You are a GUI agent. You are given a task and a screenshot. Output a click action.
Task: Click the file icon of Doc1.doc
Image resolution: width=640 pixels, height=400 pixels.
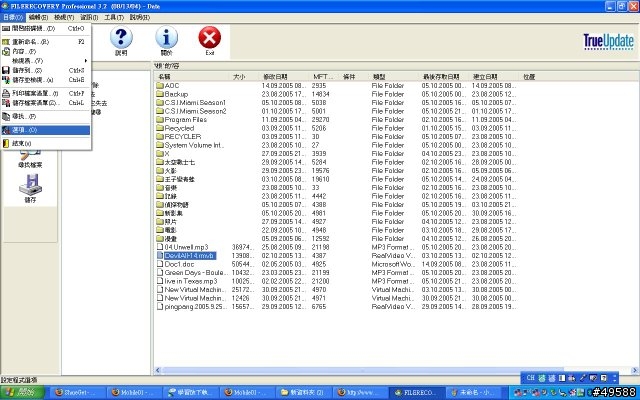pos(160,264)
